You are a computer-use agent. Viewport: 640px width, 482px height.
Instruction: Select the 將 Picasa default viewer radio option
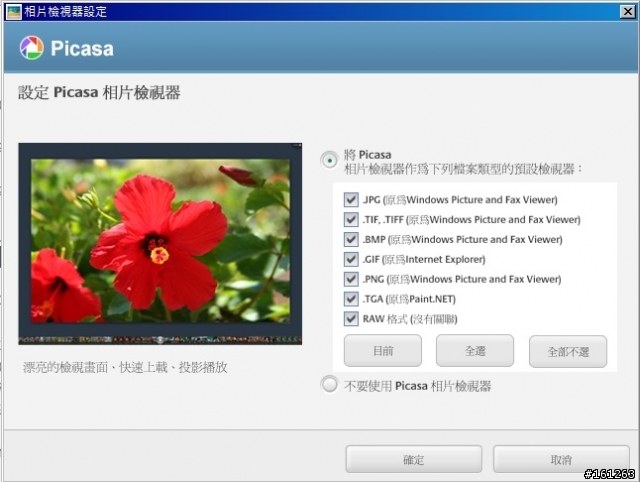pyautogui.click(x=329, y=160)
